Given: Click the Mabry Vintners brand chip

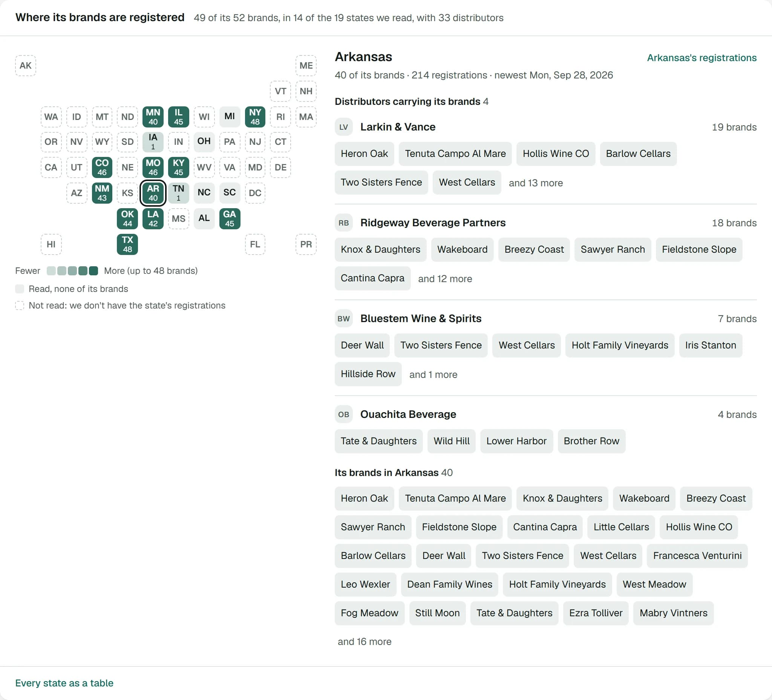Looking at the screenshot, I should pos(673,613).
